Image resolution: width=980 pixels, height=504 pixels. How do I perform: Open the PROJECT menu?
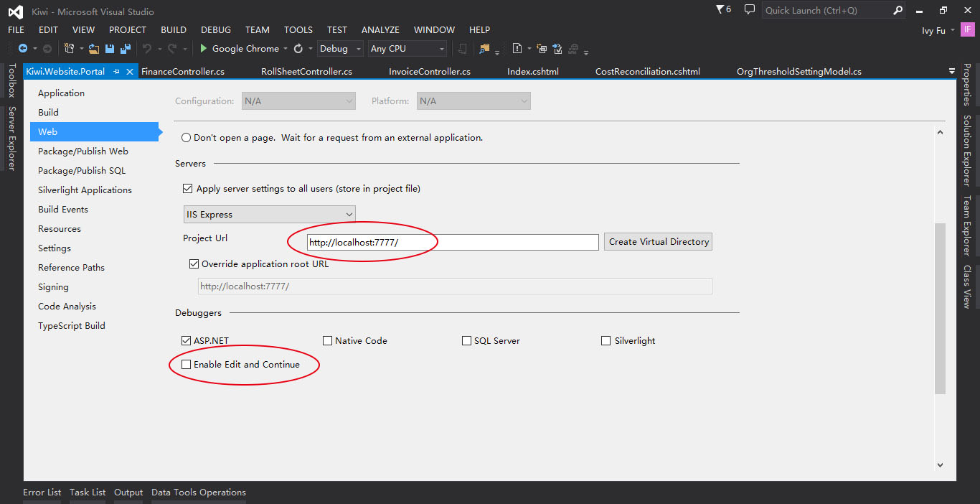(x=128, y=29)
